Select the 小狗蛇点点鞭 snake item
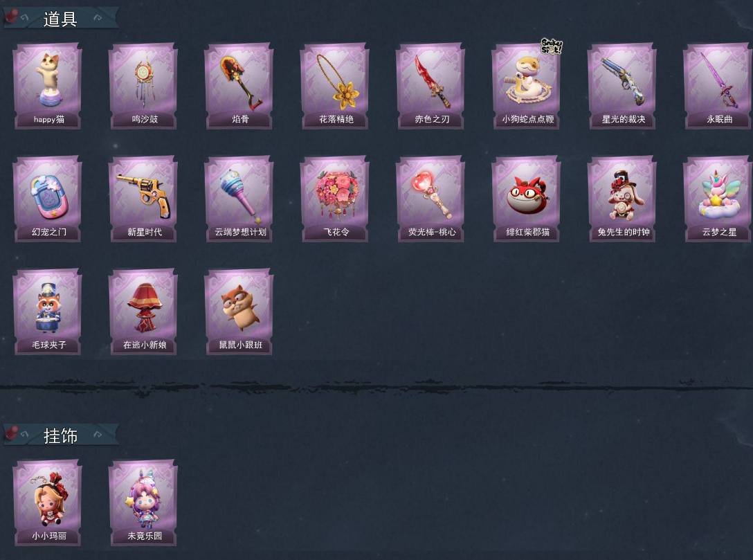753x560 pixels. tap(527, 86)
